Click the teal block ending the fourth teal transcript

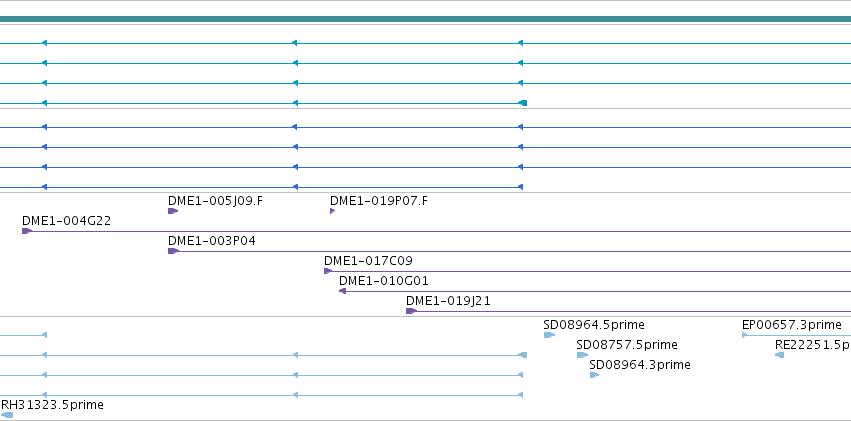click(x=523, y=103)
